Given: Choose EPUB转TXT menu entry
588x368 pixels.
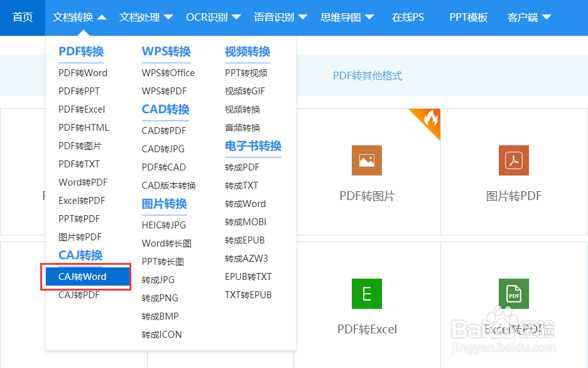Looking at the screenshot, I should click(248, 277).
